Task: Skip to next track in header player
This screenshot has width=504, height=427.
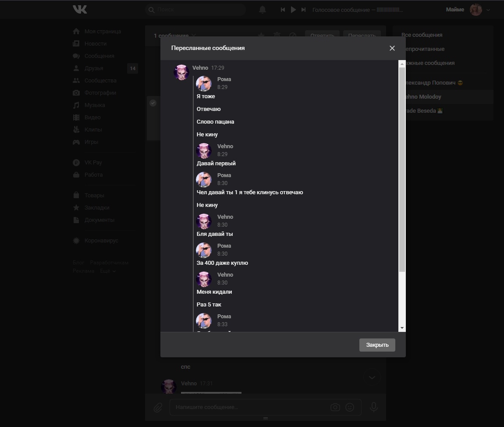Action: point(303,10)
